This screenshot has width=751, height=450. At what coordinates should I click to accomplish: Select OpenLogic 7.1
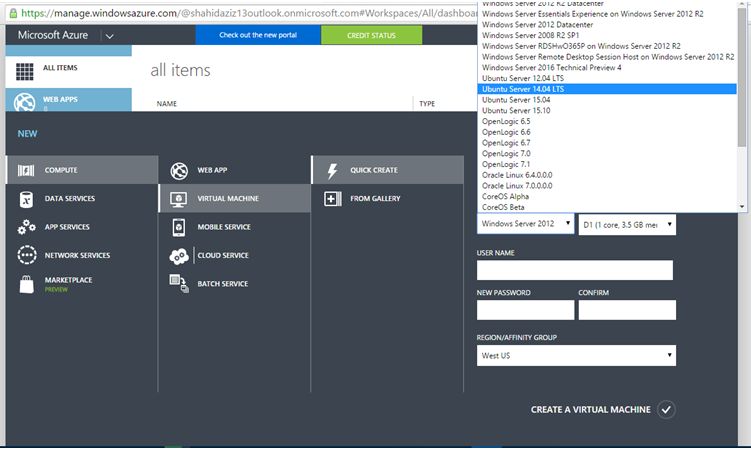point(607,164)
